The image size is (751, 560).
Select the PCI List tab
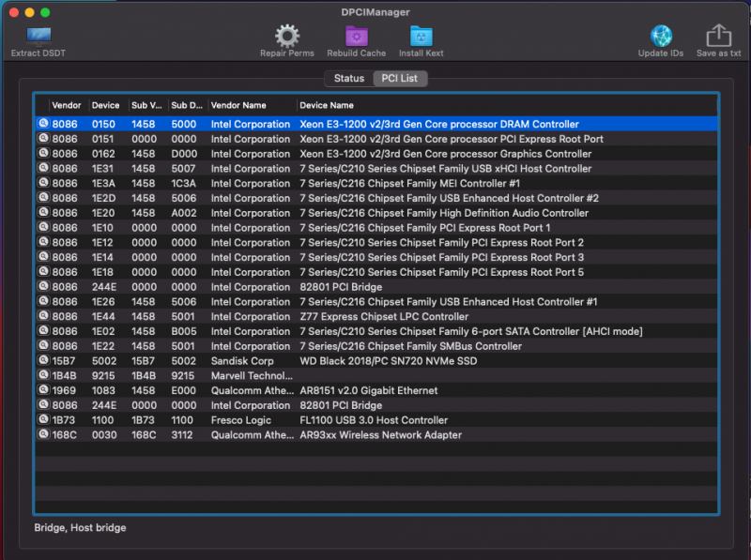tap(400, 79)
